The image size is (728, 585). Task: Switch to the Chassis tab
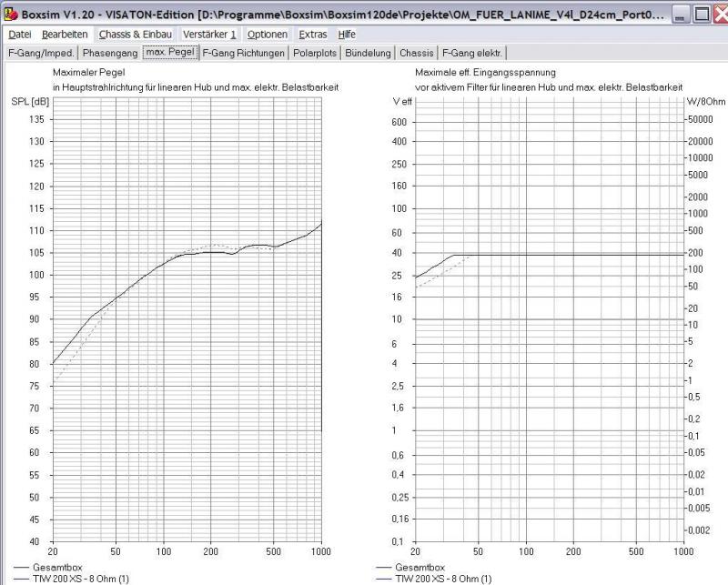tap(417, 53)
